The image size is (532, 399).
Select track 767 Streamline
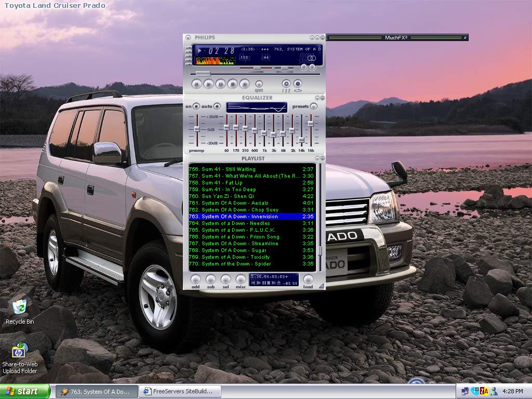pyautogui.click(x=251, y=244)
